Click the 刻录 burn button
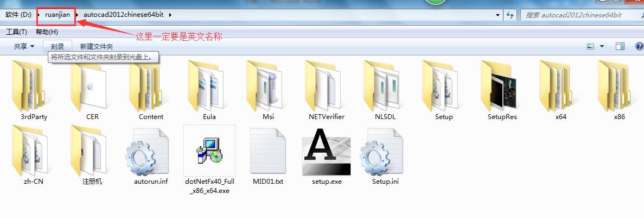Screen dimensions: 644x218 pos(58,46)
